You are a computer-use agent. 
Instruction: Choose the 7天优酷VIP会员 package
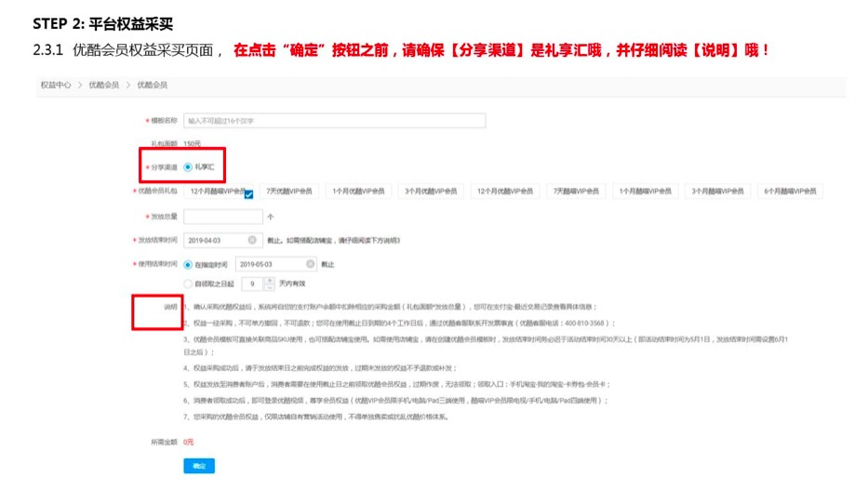tap(289, 191)
